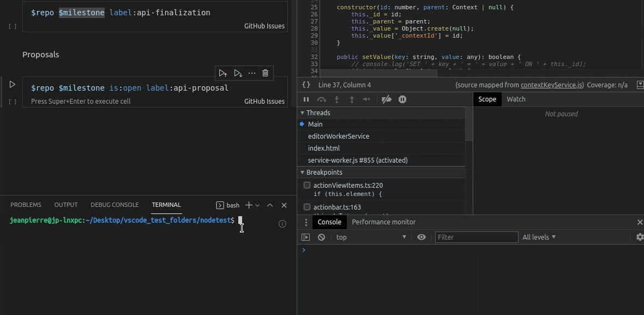This screenshot has width=644, height=315.
Task: Deactivate all breakpoints in the debugger
Action: (387, 99)
